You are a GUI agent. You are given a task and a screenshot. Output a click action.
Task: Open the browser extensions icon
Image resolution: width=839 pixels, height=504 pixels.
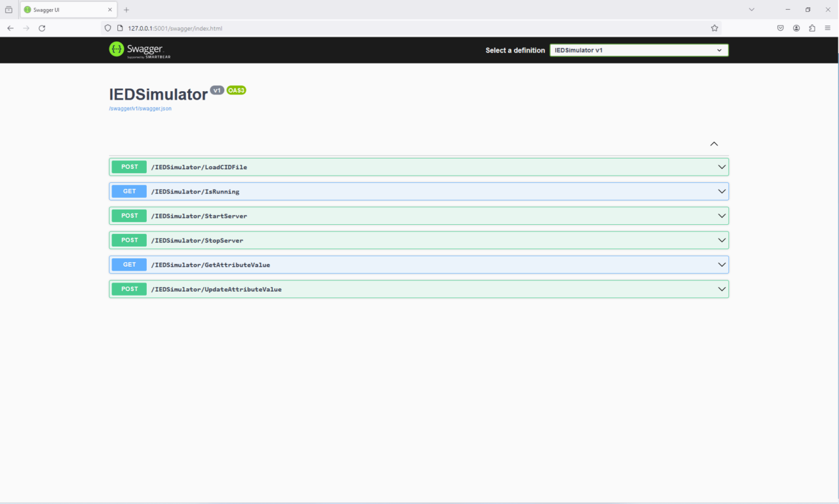(811, 28)
